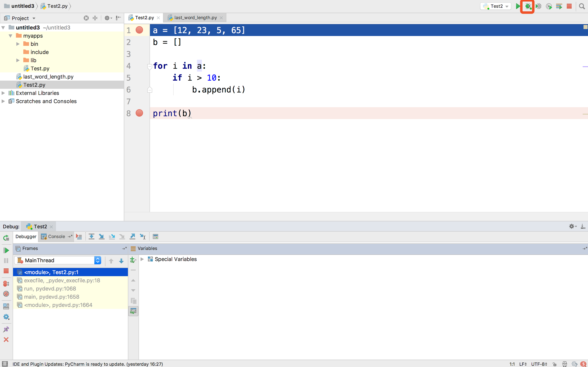Image resolution: width=588 pixels, height=367 pixels.
Task: Expand Special Variables node
Action: [142, 259]
